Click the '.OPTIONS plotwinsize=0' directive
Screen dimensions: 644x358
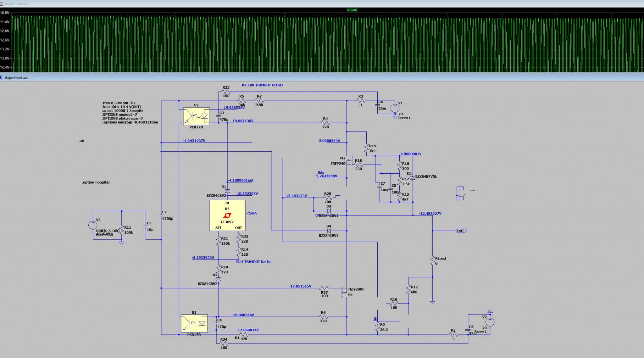(122, 118)
